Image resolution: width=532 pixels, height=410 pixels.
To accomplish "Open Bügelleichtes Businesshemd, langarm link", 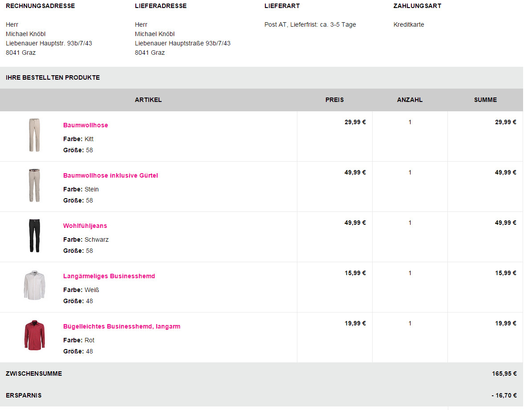I will (122, 326).
